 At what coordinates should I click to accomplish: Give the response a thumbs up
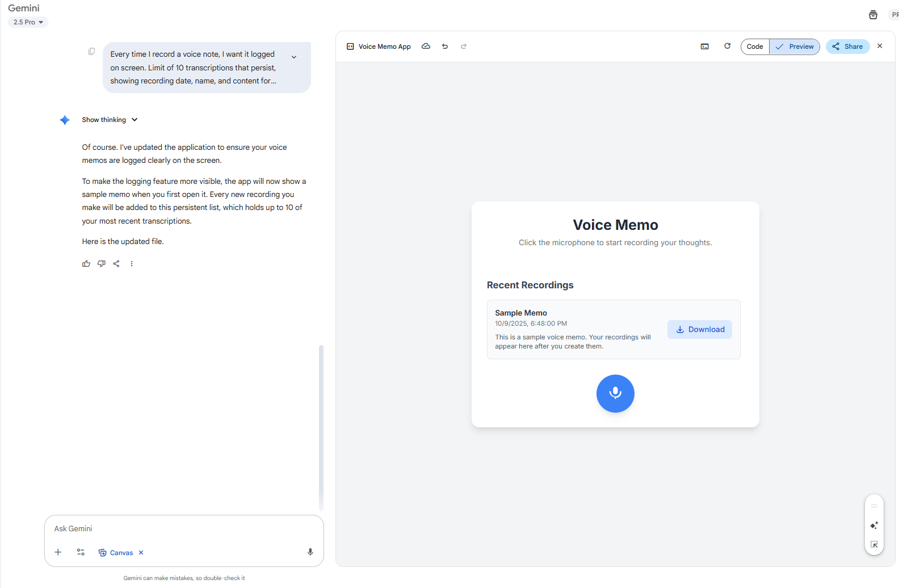[86, 263]
